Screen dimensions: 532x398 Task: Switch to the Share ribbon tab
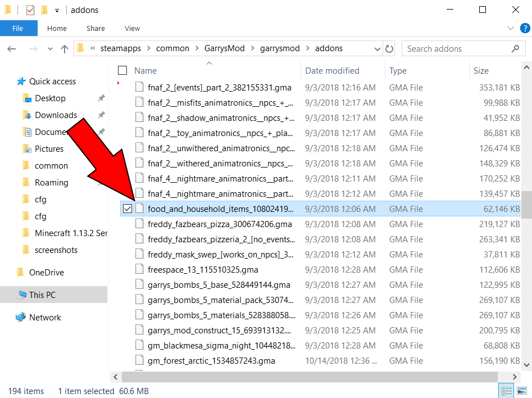click(x=96, y=28)
